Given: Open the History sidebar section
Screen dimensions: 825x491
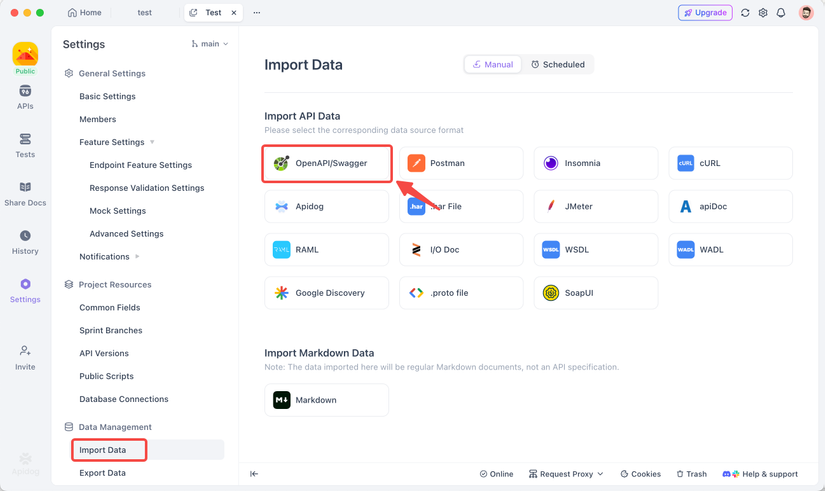Looking at the screenshot, I should click(25, 243).
